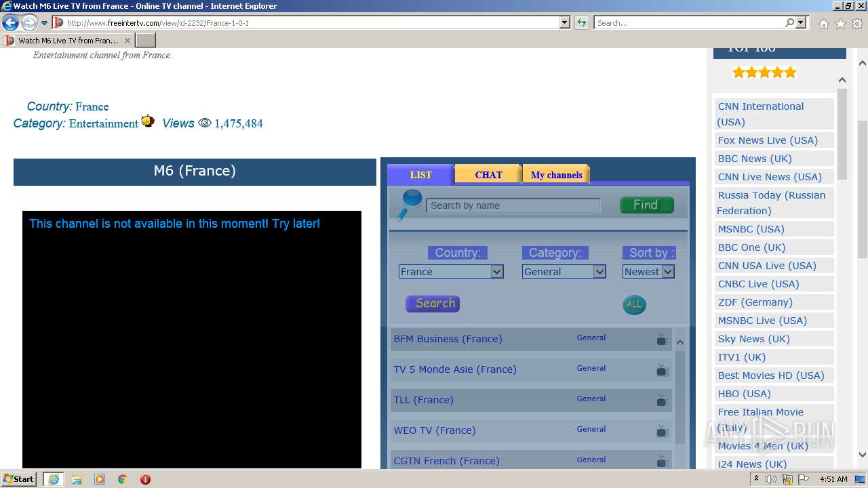Click the TV icon on BFM Business row
The image size is (868, 488).
[661, 339]
